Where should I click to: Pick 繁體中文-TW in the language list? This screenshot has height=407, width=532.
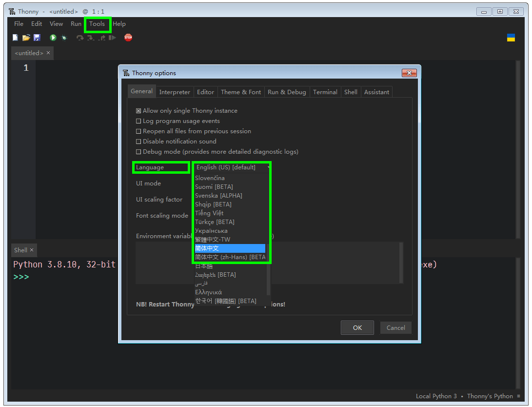point(230,239)
